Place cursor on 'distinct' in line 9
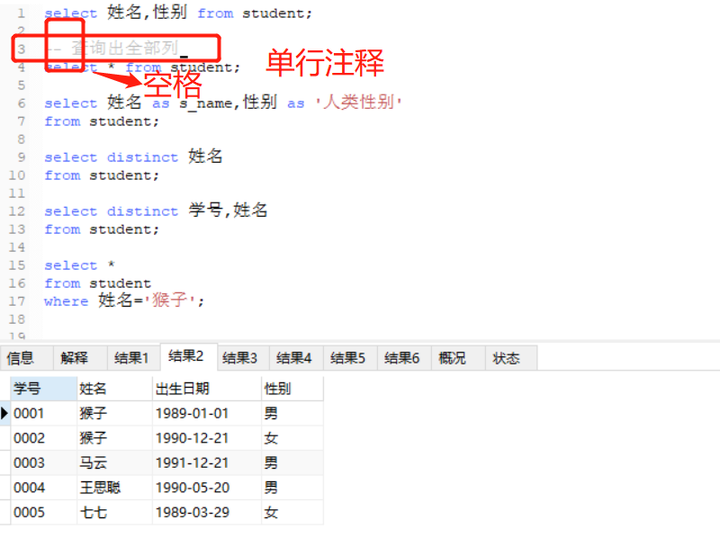Viewport: 720px width, 547px height. point(142,158)
